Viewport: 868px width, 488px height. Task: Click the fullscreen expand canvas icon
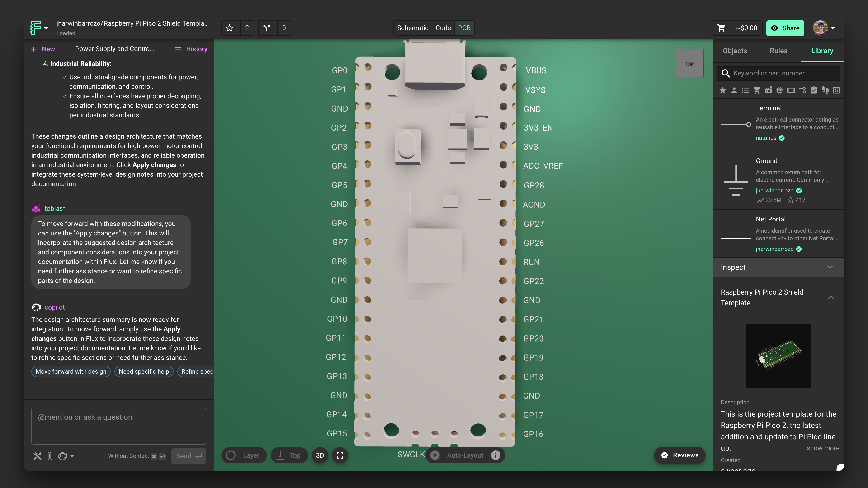click(340, 455)
